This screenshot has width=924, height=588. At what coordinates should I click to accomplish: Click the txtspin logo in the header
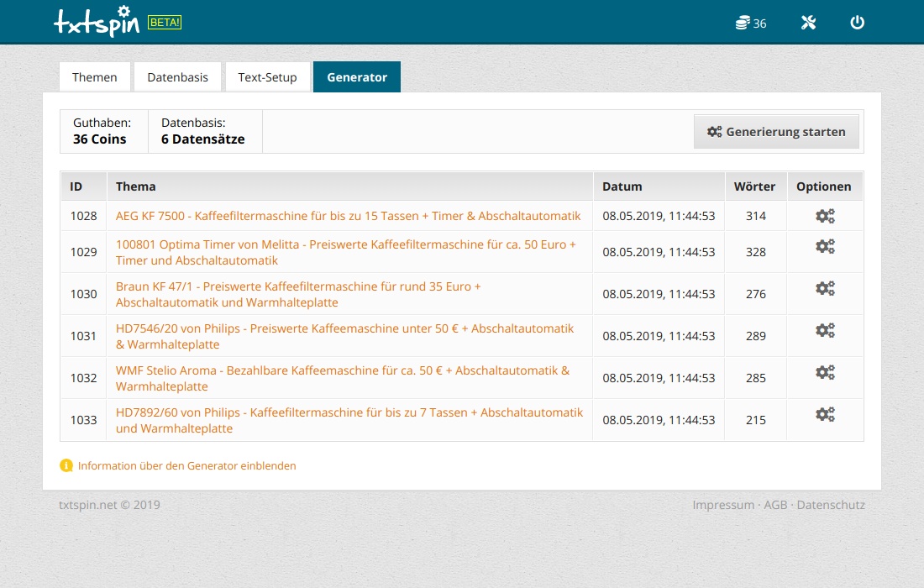96,22
